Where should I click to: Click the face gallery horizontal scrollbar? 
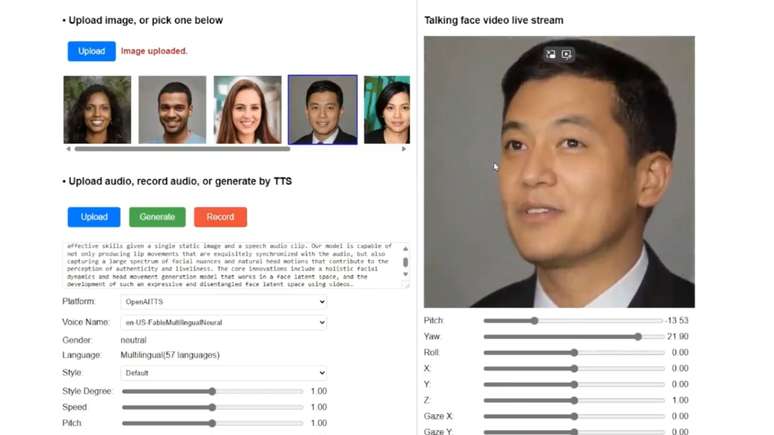(182, 149)
